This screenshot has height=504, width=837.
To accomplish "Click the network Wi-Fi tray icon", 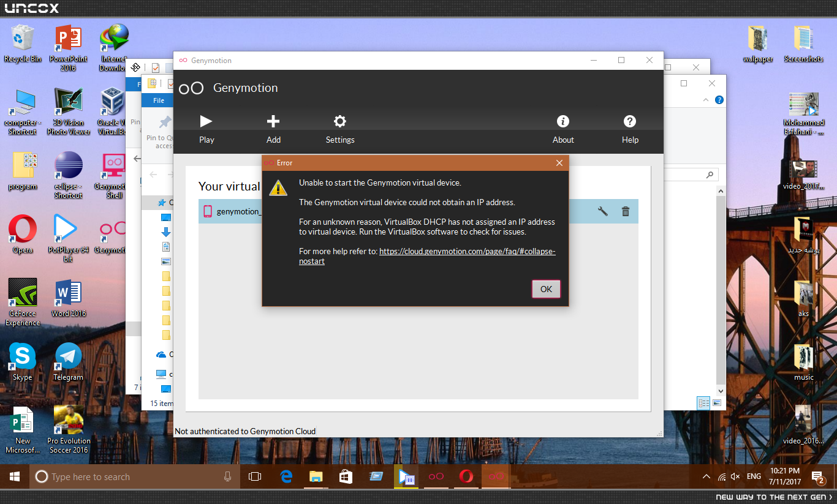I will [x=722, y=476].
